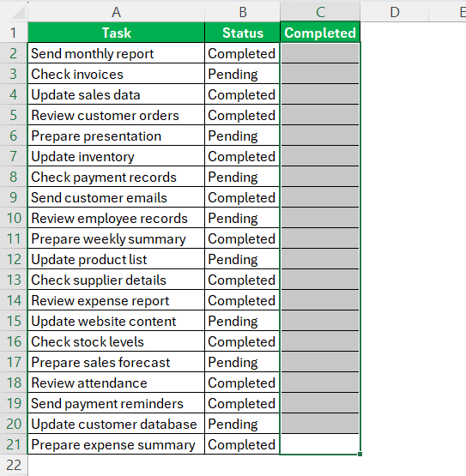Click the Update customer database cell
Image resolution: width=466 pixels, height=476 pixels.
tap(116, 424)
